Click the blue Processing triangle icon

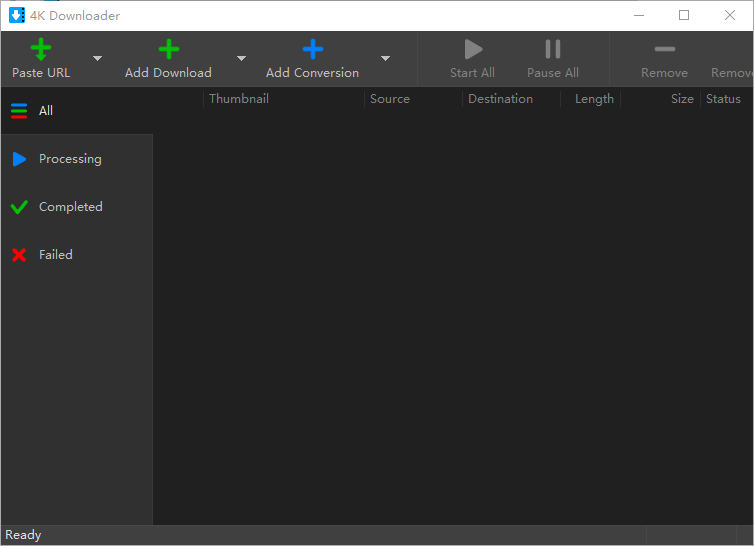(19, 159)
